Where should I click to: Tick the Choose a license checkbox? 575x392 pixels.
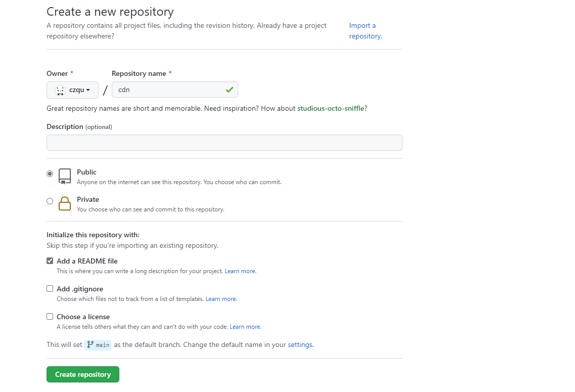[50, 317]
